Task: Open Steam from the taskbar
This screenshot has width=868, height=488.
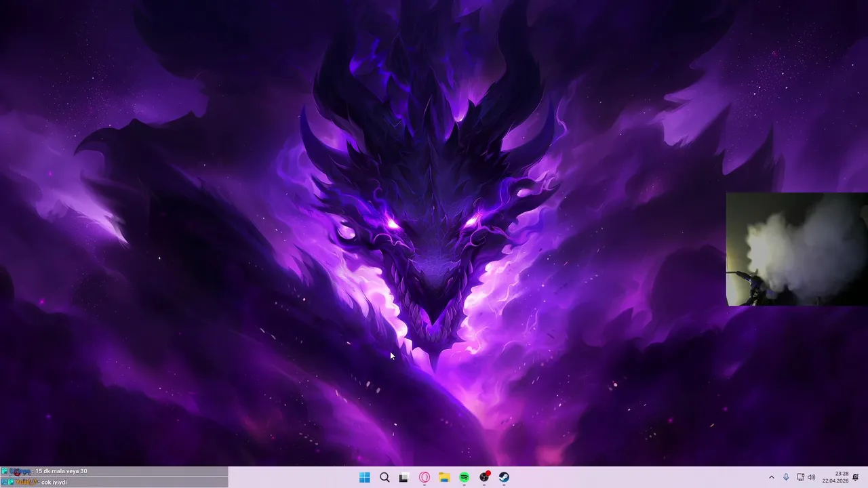Action: [x=505, y=477]
